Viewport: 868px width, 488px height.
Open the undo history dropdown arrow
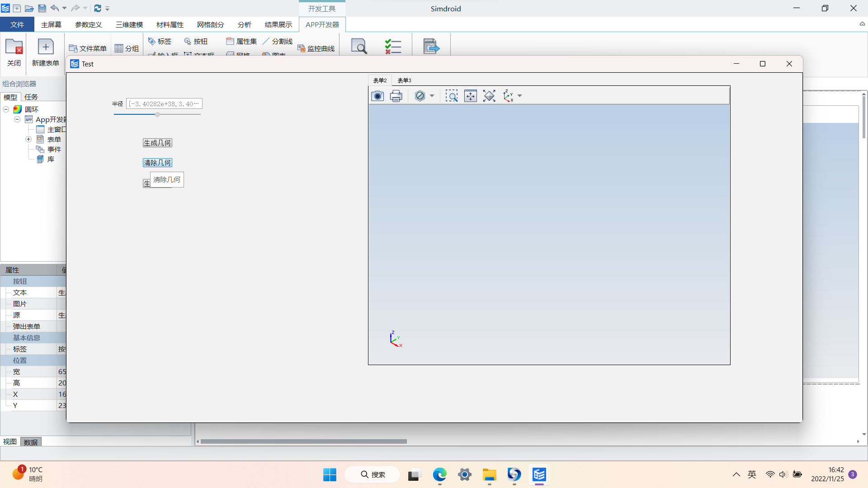[x=64, y=8]
